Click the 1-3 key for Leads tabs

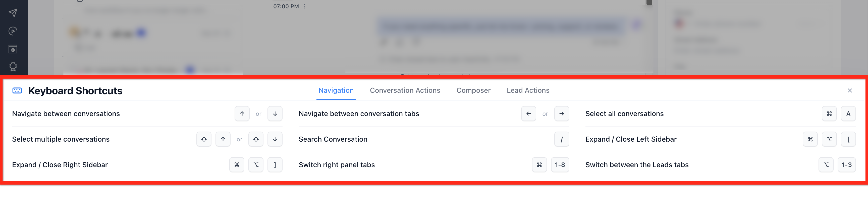pos(847,165)
